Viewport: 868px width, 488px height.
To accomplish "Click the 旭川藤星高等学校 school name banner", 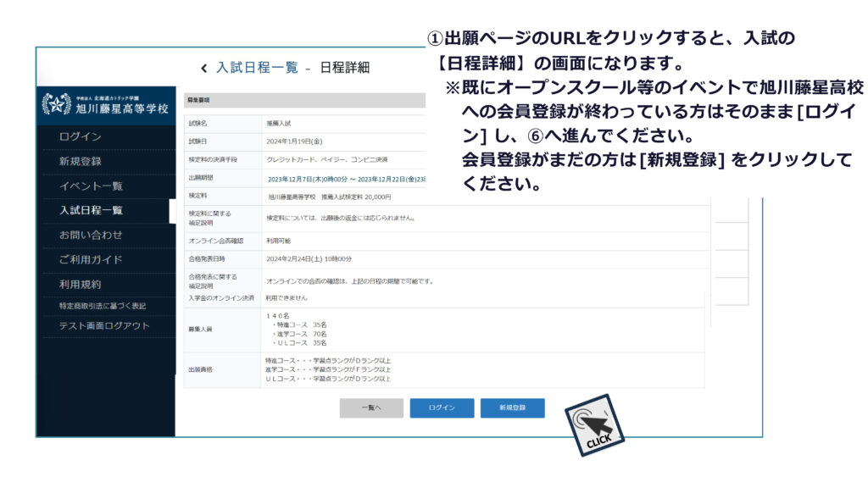I will (121, 108).
